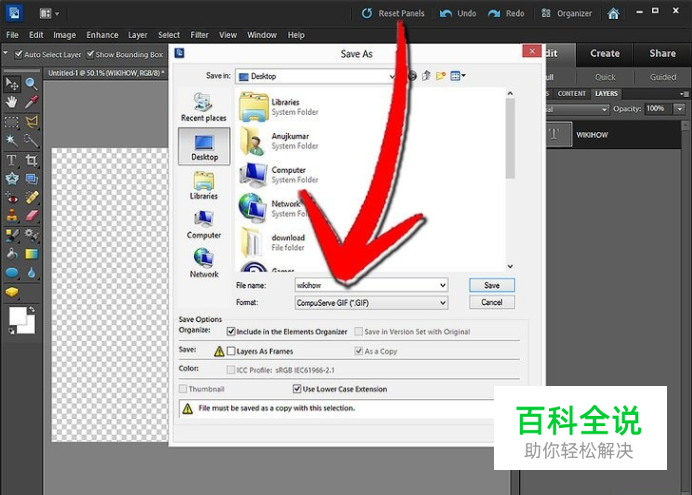Select the Cookie Cutter star tool
The width and height of the screenshot is (692, 495).
coord(12,179)
